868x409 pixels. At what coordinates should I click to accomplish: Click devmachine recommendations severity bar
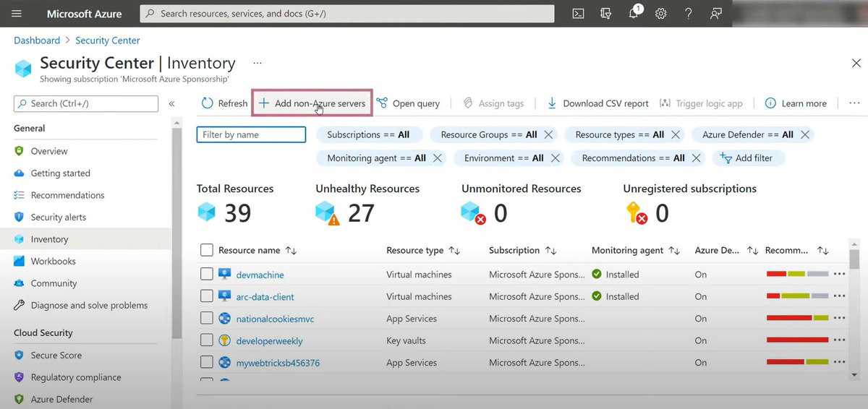[x=797, y=275]
